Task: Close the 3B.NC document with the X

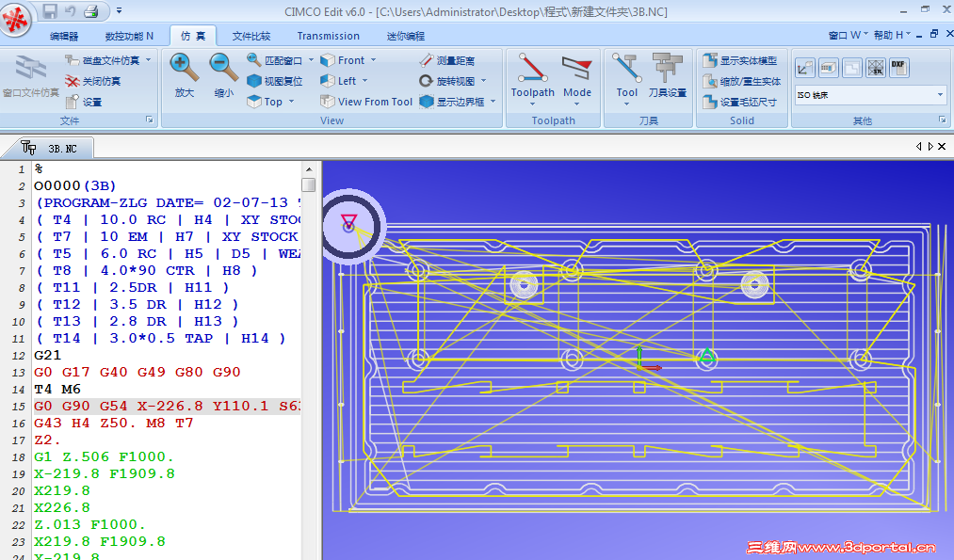Action: (942, 147)
